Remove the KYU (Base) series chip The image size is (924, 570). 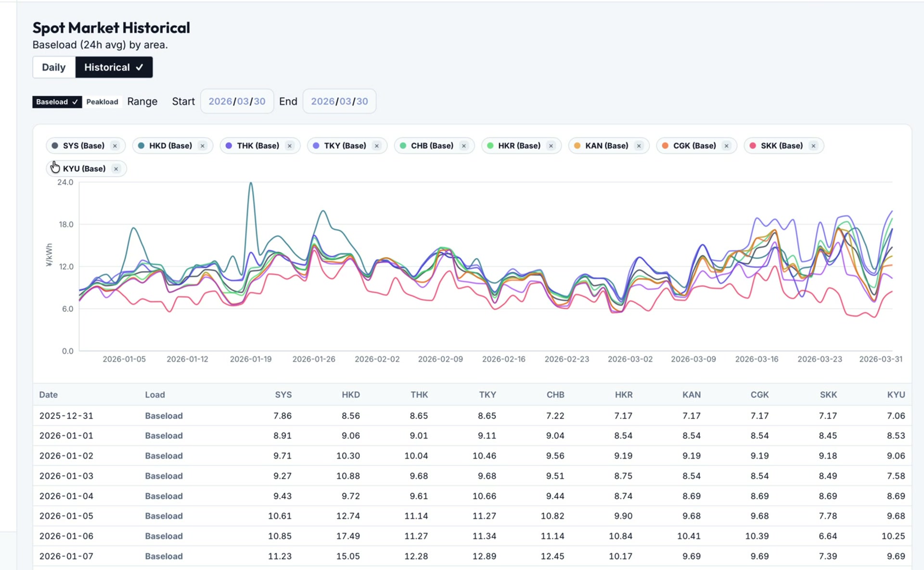115,168
